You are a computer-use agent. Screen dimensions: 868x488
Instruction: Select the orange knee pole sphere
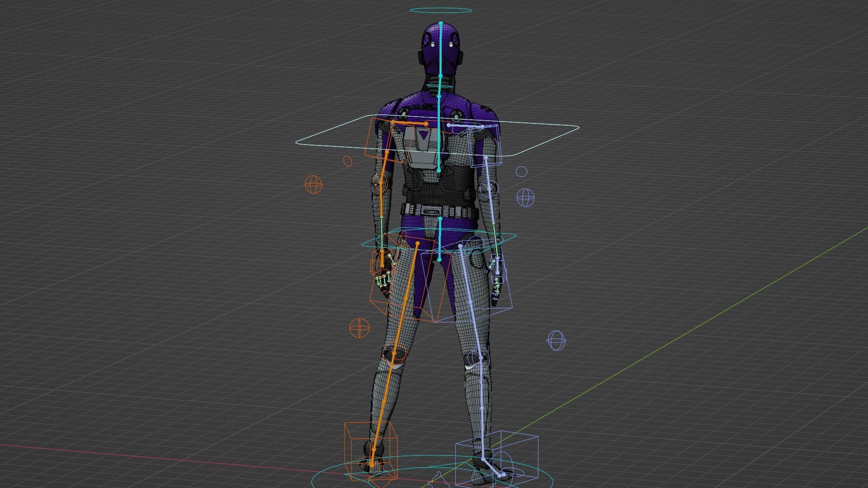click(x=359, y=328)
